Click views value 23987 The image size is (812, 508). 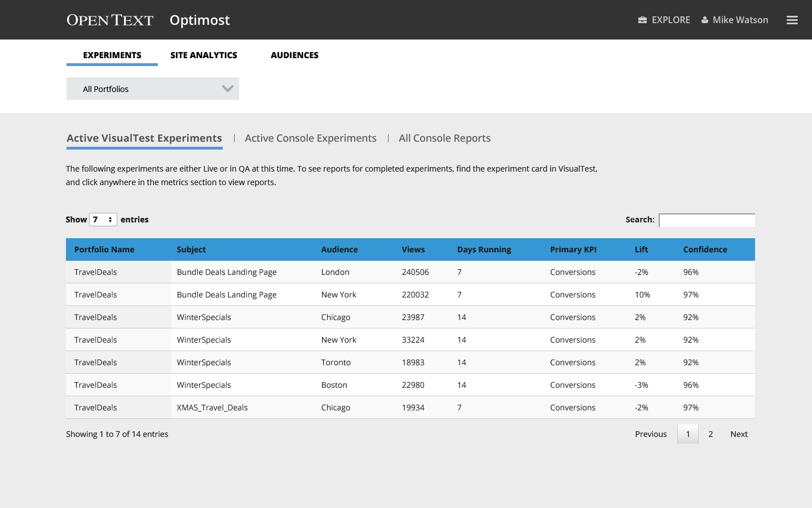[413, 317]
